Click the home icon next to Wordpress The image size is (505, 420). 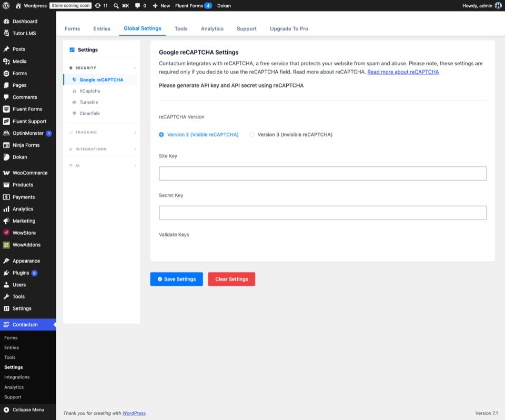pyautogui.click(x=18, y=5)
